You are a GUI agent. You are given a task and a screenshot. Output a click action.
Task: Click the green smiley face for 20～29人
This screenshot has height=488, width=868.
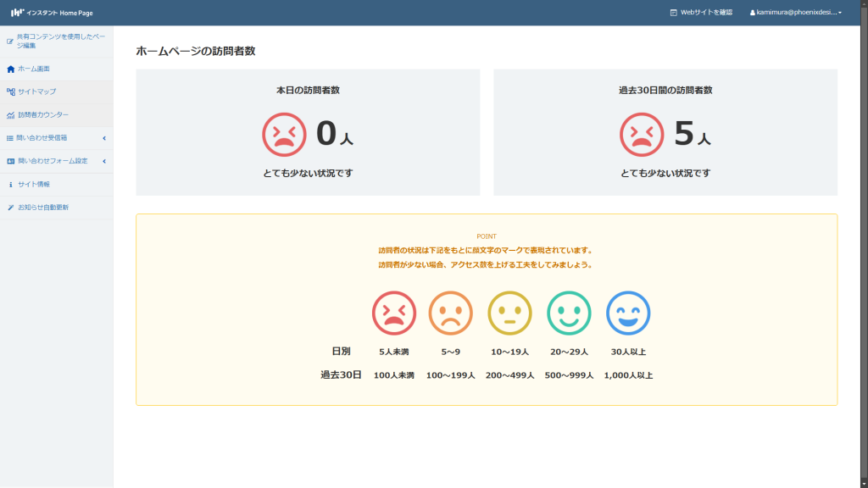coord(569,313)
